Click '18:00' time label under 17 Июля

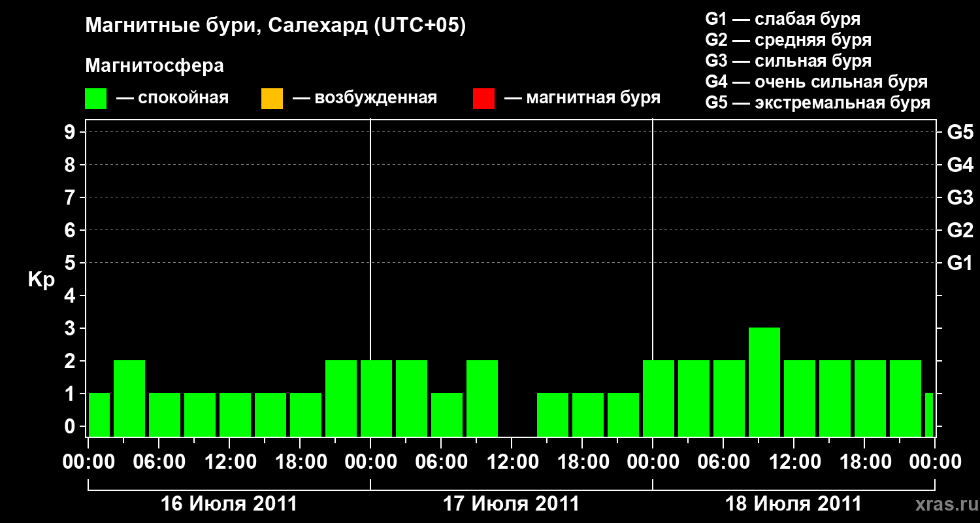click(582, 462)
